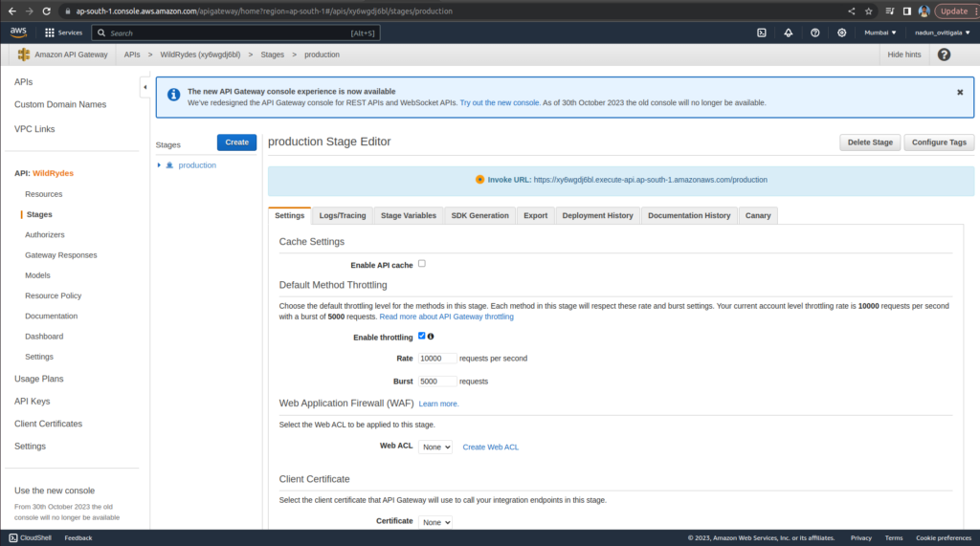
Task: Select the Settings tab in Stage Editor
Action: (x=289, y=215)
